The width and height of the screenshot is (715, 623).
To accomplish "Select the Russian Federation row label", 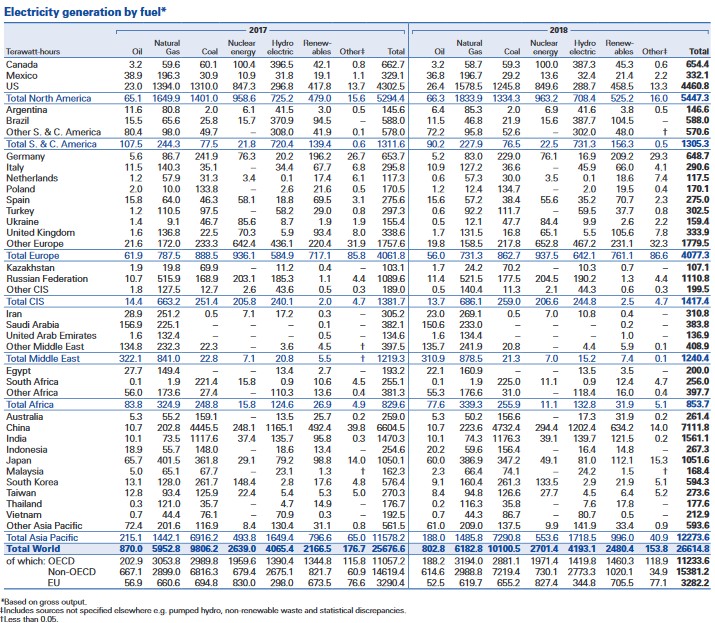I will [x=43, y=280].
